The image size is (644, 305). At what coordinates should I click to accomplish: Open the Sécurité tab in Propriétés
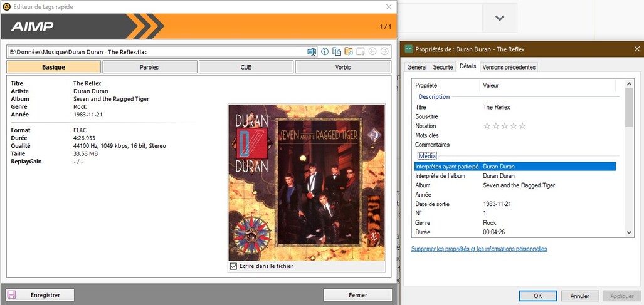[x=443, y=67]
